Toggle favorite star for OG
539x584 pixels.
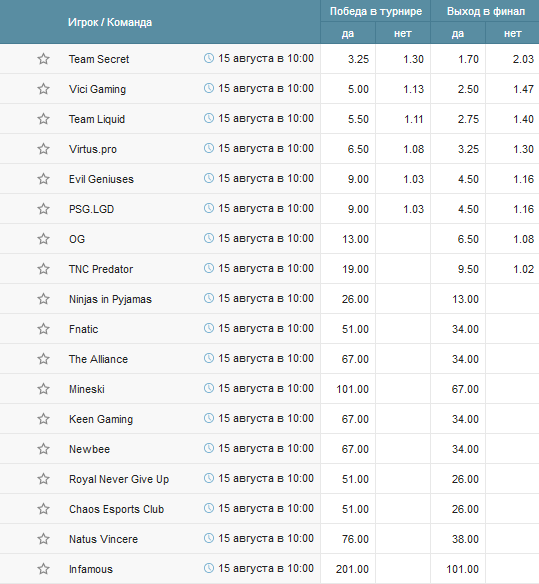[x=44, y=239]
